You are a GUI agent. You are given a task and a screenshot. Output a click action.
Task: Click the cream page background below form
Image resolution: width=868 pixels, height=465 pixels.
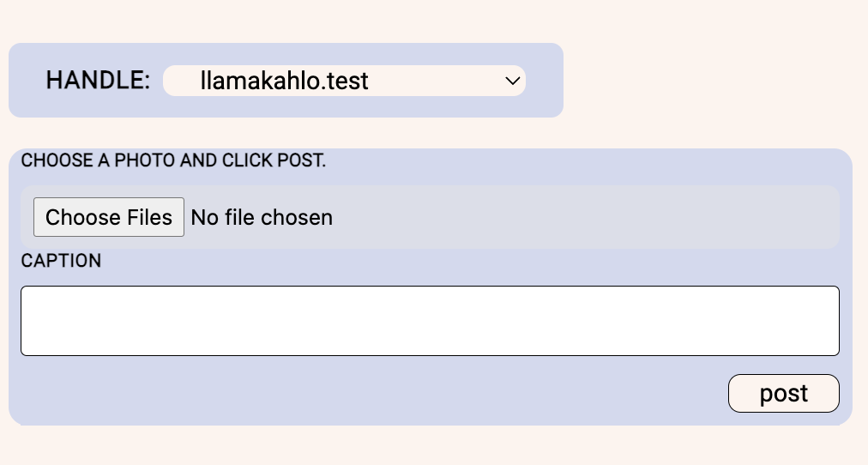pyautogui.click(x=434, y=446)
